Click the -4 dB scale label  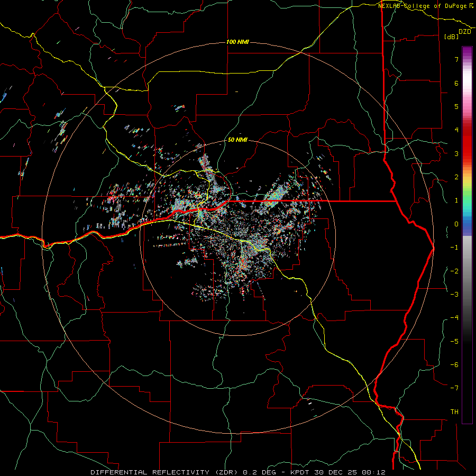coord(454,318)
